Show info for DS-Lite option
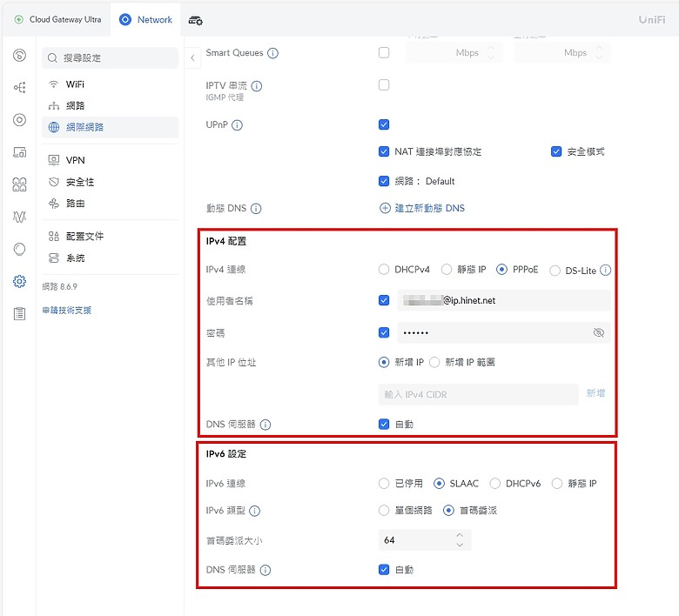The image size is (679, 616). (605, 270)
